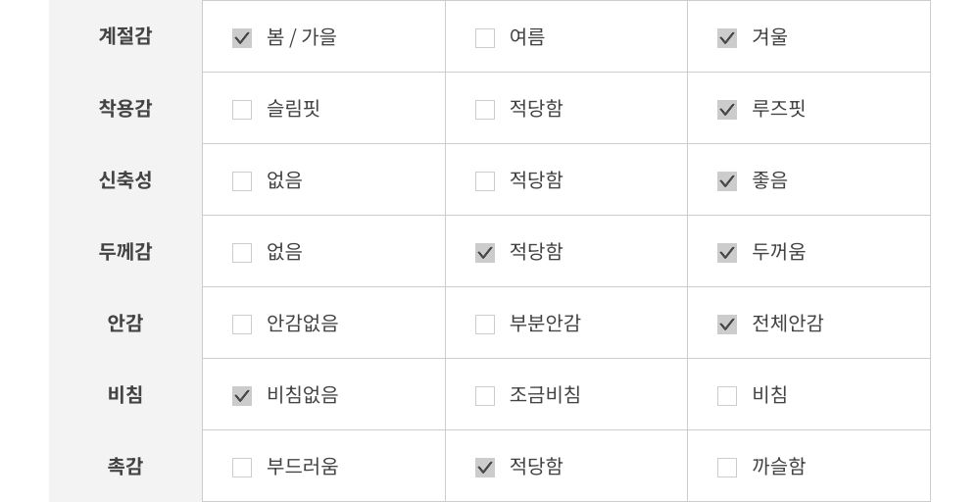This screenshot has width=980, height=502.
Task: Select the 부분안감 checkbox
Action: coord(485,325)
